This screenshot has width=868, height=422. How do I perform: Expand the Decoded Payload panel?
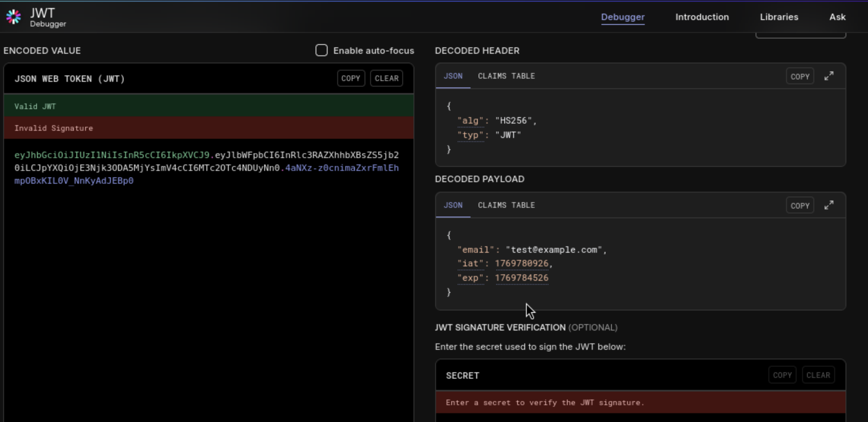pyautogui.click(x=829, y=205)
